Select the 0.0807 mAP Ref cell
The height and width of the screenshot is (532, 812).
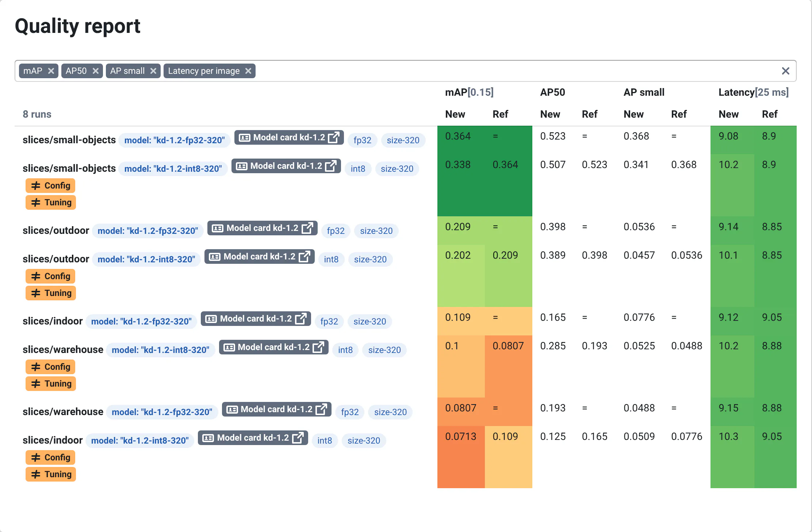tap(509, 366)
